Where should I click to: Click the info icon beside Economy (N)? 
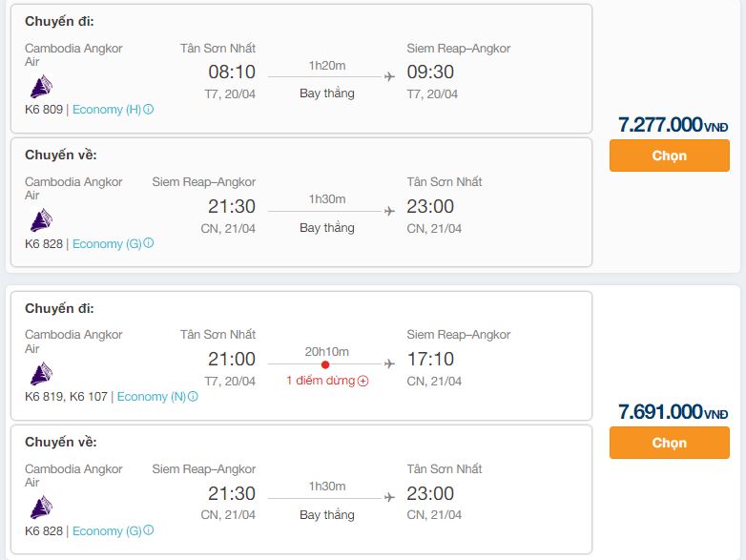[x=193, y=396]
